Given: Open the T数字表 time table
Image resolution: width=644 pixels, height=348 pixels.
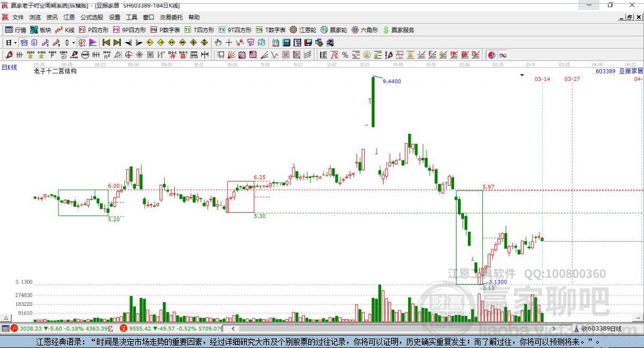Looking at the screenshot, I should [270, 30].
